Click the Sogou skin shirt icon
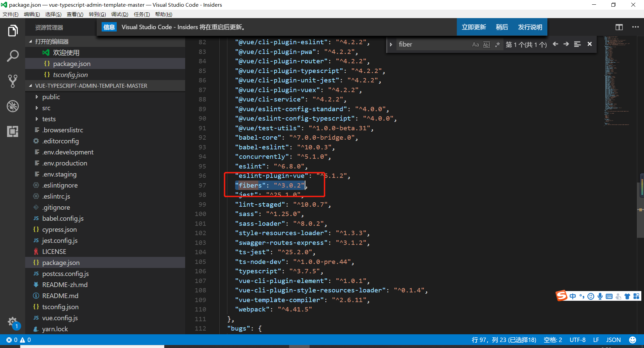The width and height of the screenshot is (644, 348). click(x=627, y=296)
